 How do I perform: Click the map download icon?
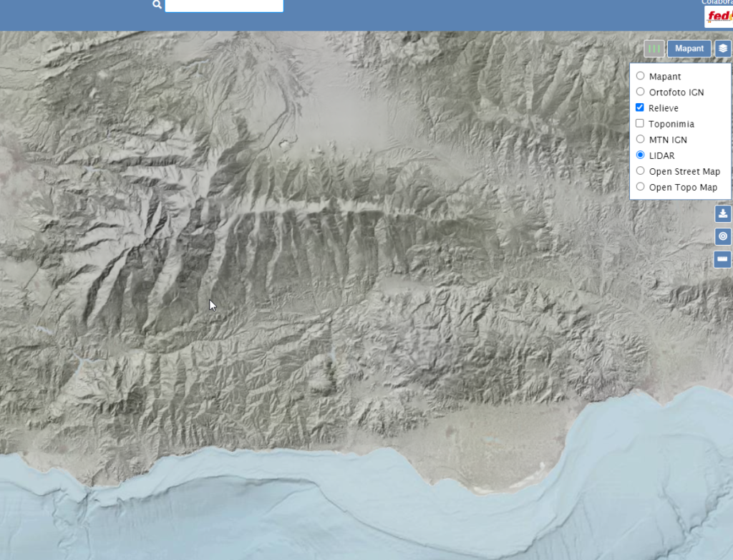pyautogui.click(x=722, y=213)
